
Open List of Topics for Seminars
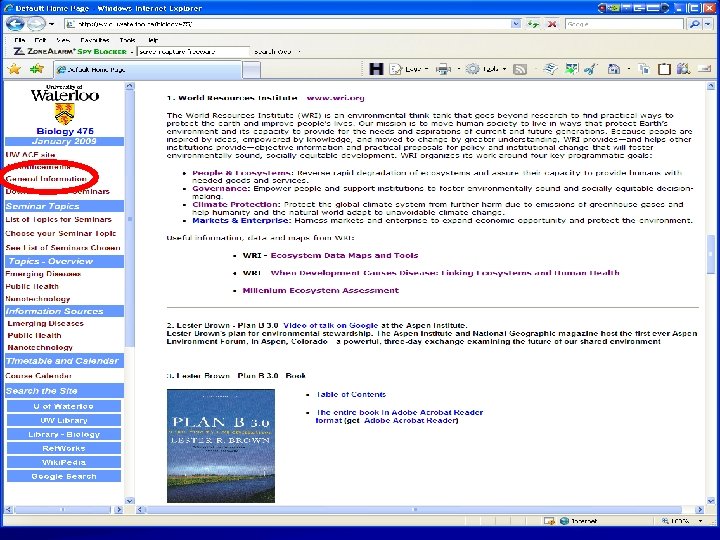coord(58,219)
